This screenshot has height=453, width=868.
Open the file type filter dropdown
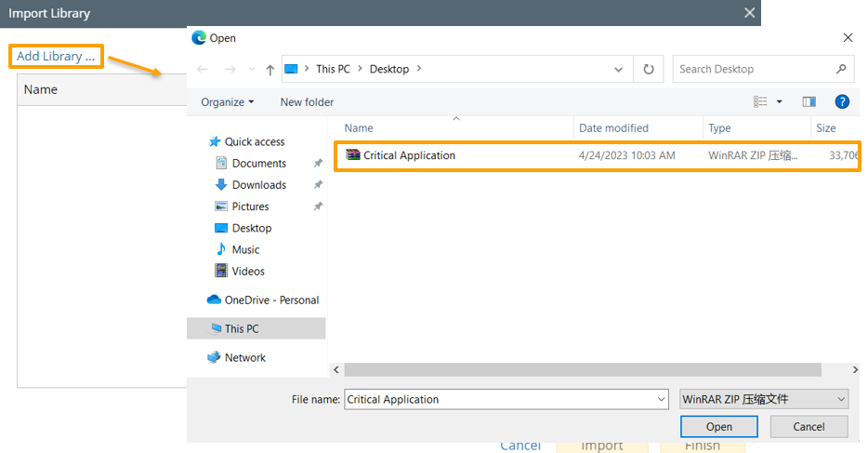764,399
